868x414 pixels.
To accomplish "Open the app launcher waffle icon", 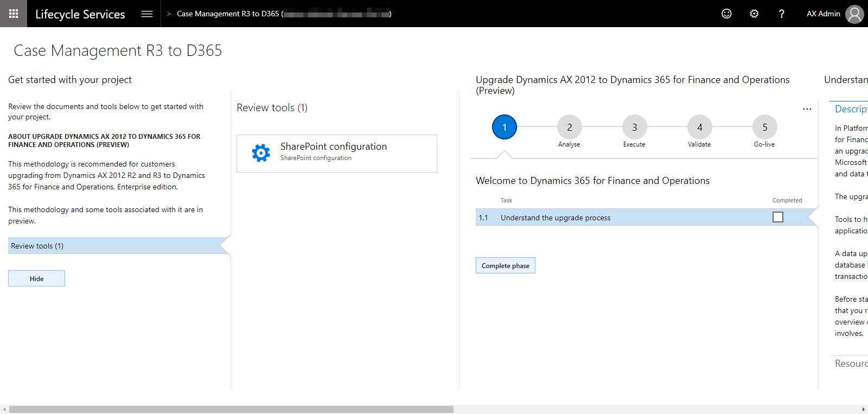I will 14,14.
